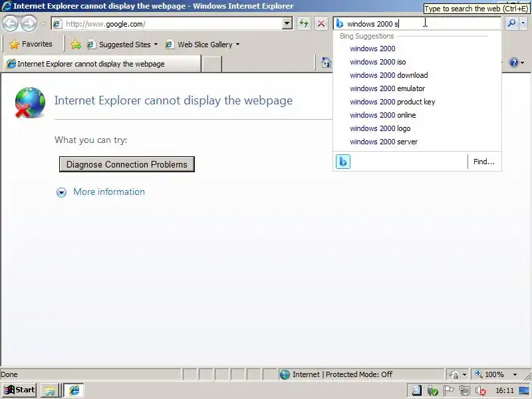Click Find... in search dropdown
Image resolution: width=532 pixels, height=399 pixels.
tap(484, 162)
